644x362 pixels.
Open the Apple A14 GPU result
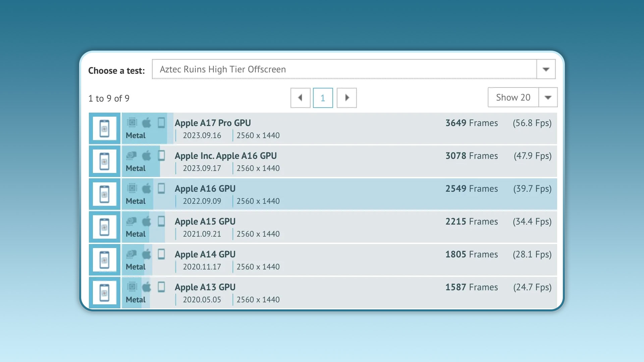205,254
